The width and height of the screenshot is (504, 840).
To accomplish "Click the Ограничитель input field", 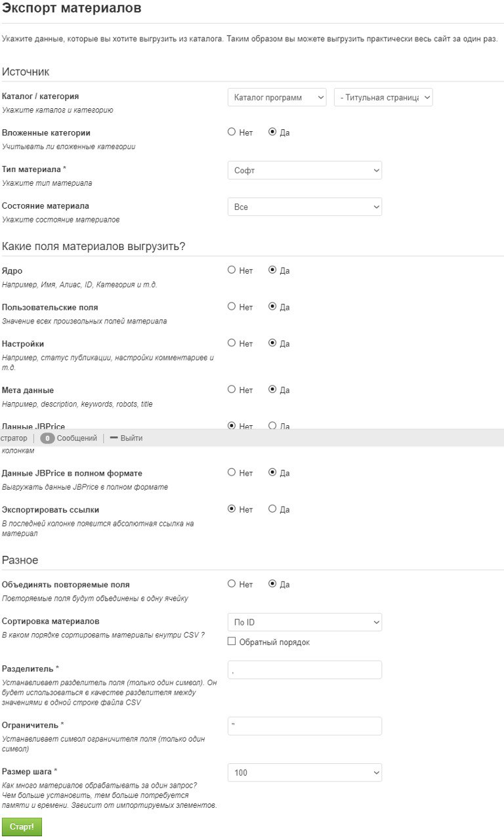I will (x=304, y=726).
